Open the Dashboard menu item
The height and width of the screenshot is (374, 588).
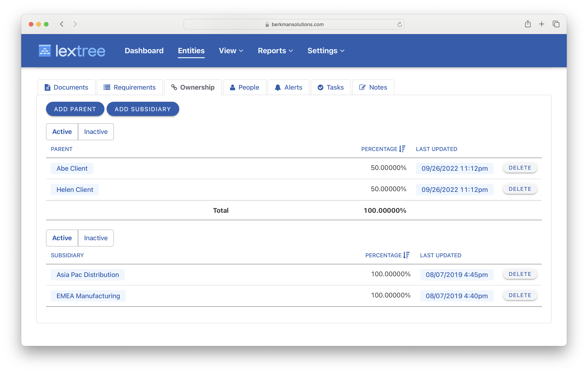(x=144, y=51)
